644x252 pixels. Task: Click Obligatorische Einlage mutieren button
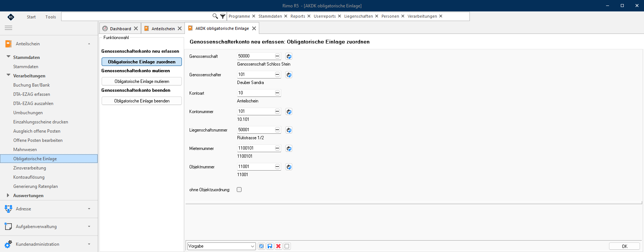pyautogui.click(x=142, y=81)
